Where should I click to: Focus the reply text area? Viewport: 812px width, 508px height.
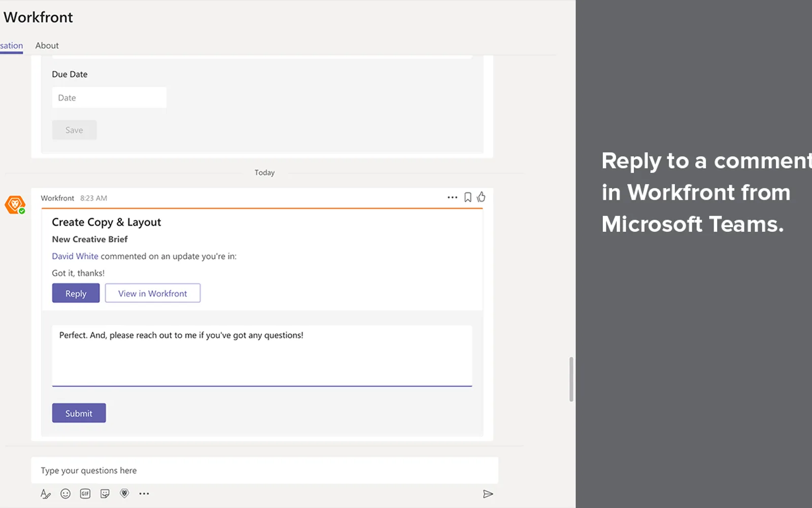pos(262,356)
